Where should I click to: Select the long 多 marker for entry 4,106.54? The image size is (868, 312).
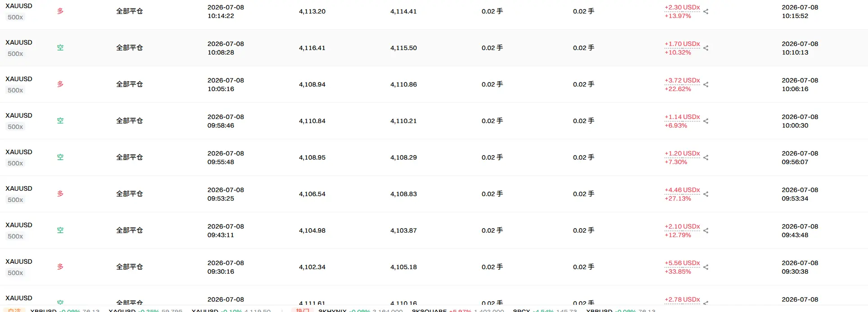click(60, 193)
